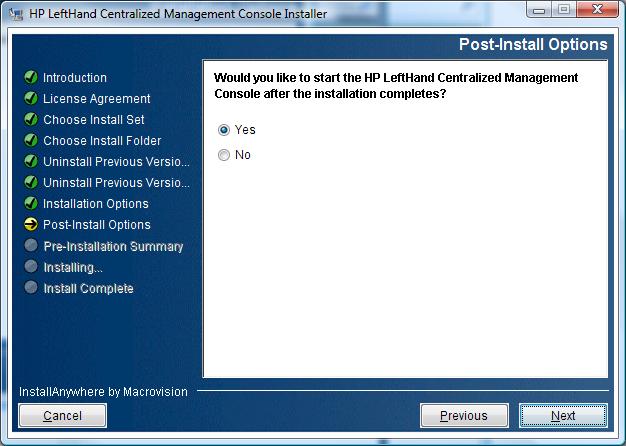Select the Yes radio button
This screenshot has height=446, width=626.
[224, 130]
